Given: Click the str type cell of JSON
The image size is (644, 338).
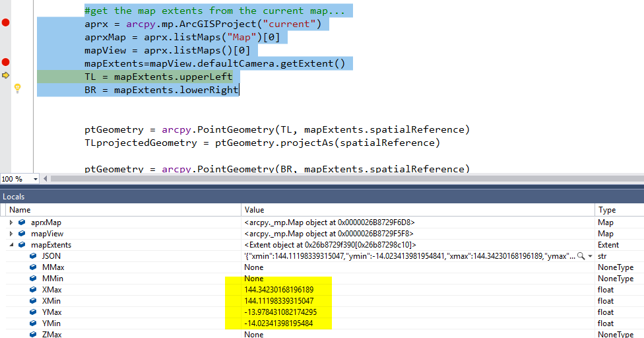Looking at the screenshot, I should [x=602, y=256].
